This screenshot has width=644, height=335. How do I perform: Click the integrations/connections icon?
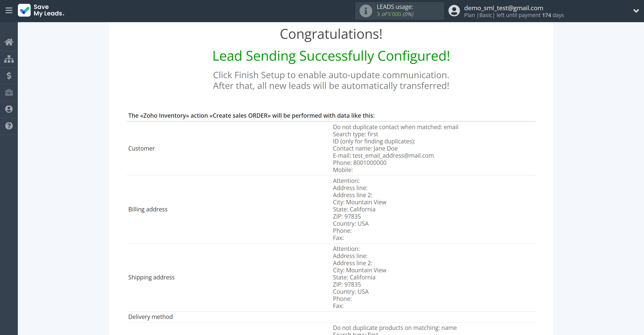[x=9, y=59]
